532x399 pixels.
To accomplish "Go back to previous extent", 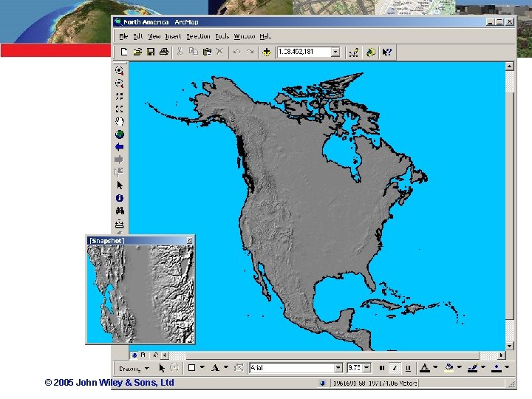I will [x=119, y=147].
